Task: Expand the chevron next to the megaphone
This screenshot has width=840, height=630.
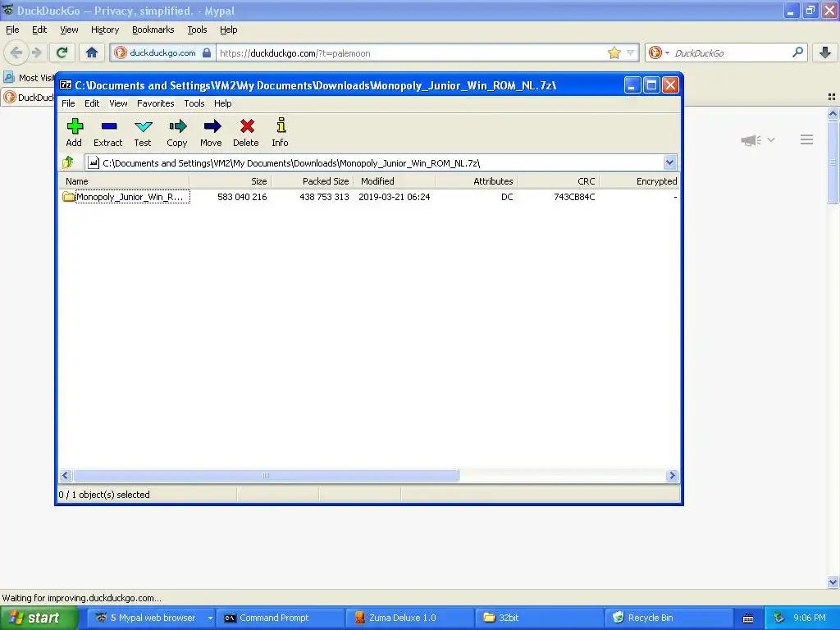Action: 771,139
